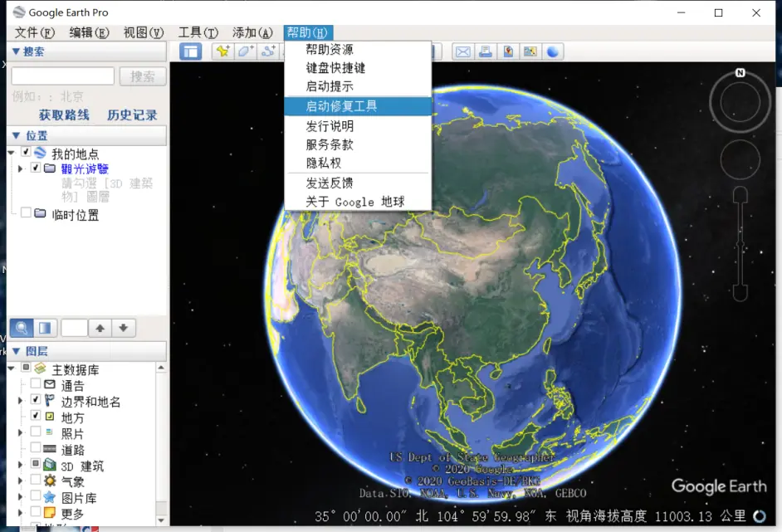Click the star icon of 图片库 layer
This screenshot has height=532, width=782.
(x=49, y=496)
